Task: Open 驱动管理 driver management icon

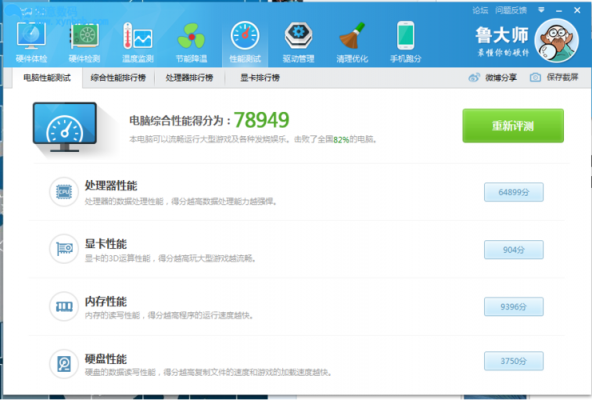Action: [x=298, y=36]
